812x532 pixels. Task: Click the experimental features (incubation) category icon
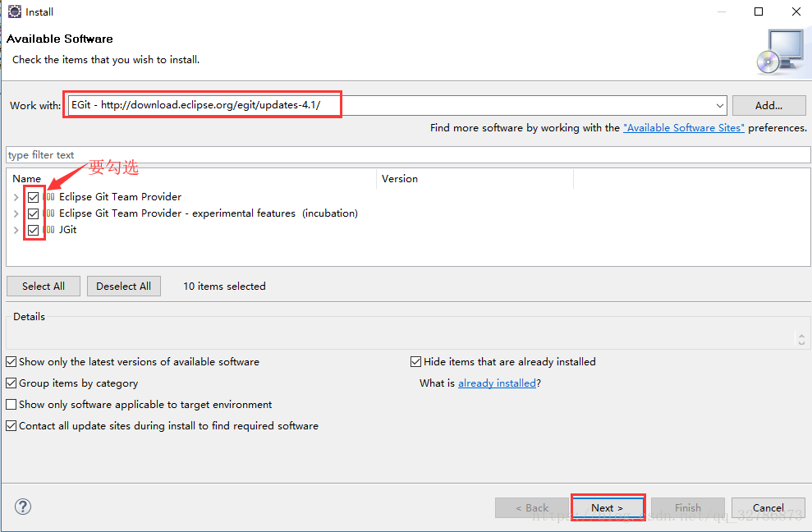click(x=50, y=213)
